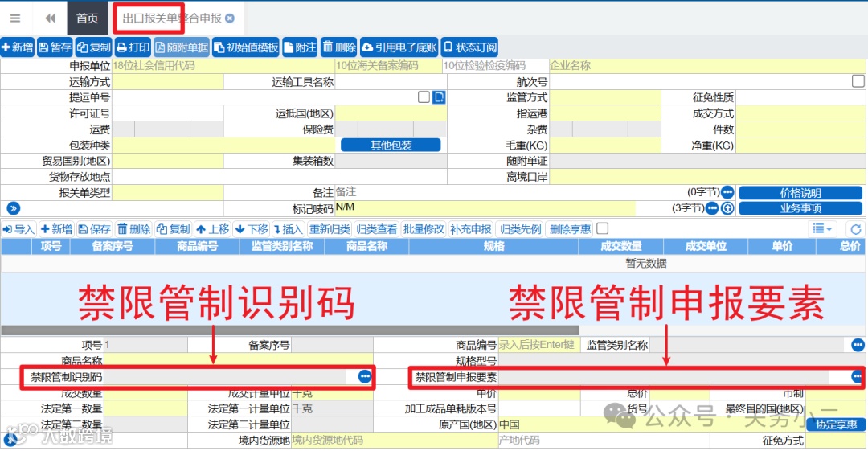Open 状态订阅 toolbar button
This screenshot has height=451, width=868.
(470, 47)
